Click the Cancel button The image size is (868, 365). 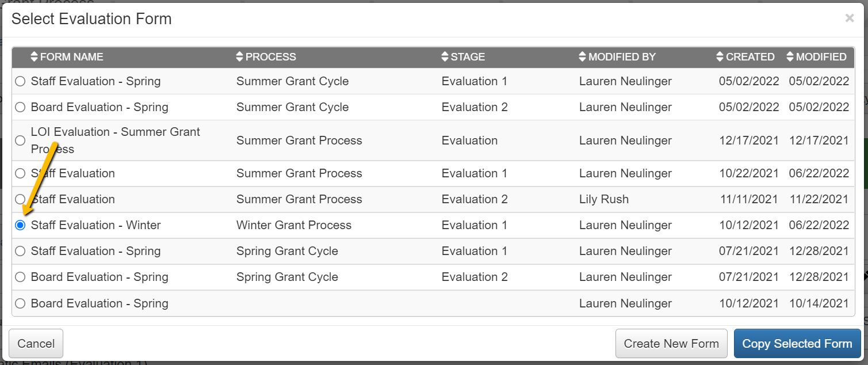(36, 343)
